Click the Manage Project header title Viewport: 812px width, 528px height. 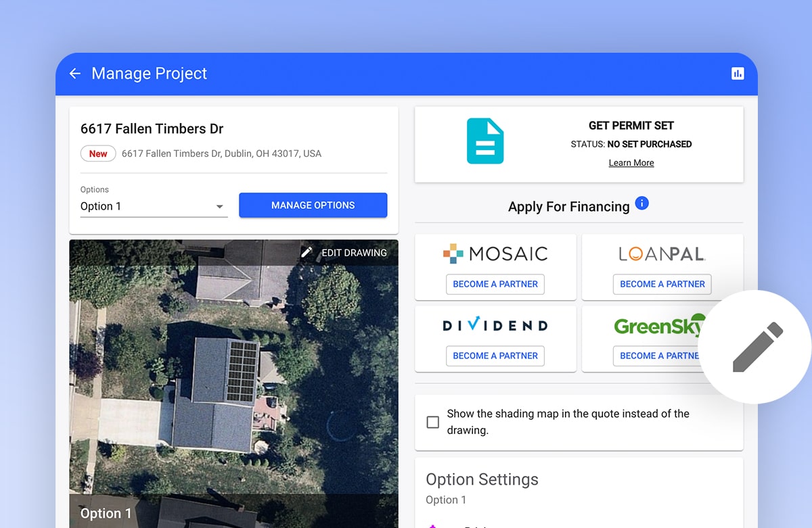coord(150,74)
